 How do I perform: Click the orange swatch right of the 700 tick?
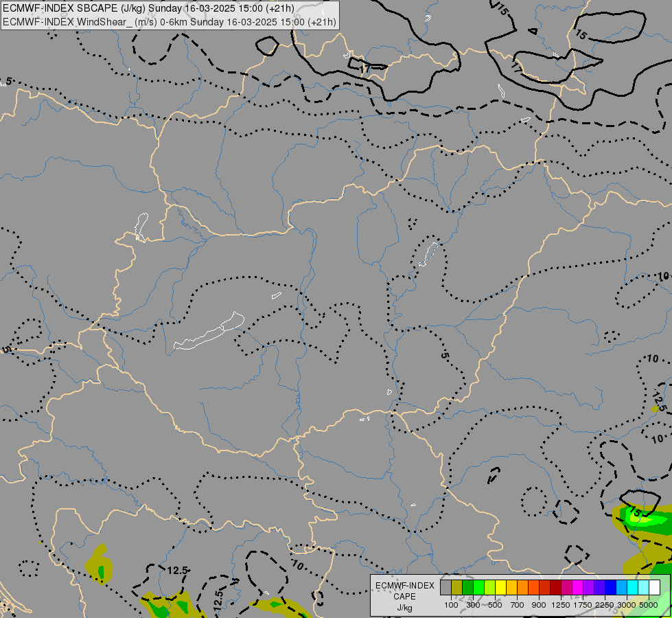(523, 588)
